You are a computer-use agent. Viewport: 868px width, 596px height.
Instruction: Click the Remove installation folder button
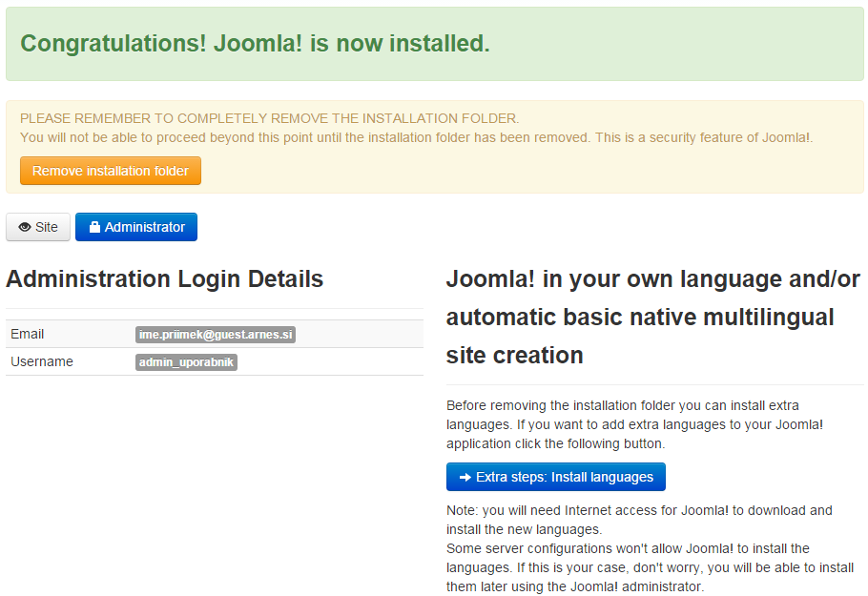tap(111, 171)
